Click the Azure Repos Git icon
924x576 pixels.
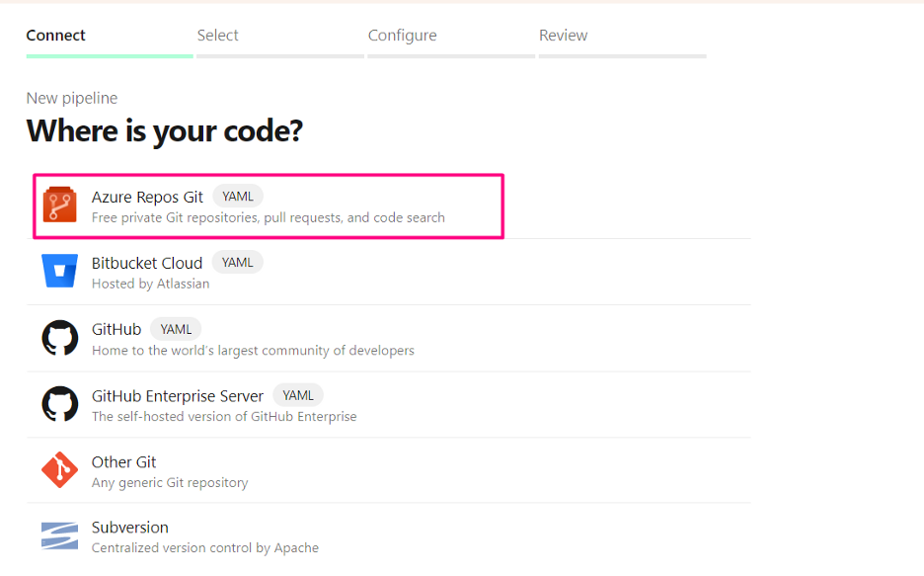[59, 206]
